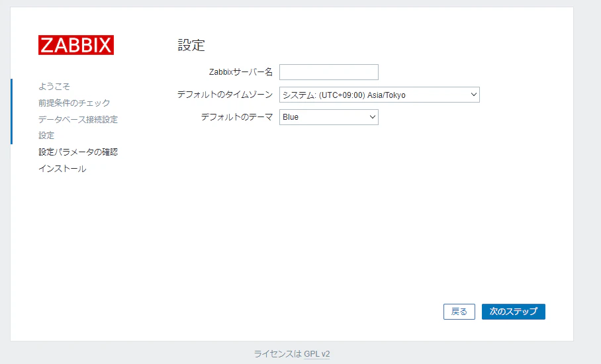Focus the Zabbixサーバー名 input field
The image size is (601, 364).
(329, 72)
